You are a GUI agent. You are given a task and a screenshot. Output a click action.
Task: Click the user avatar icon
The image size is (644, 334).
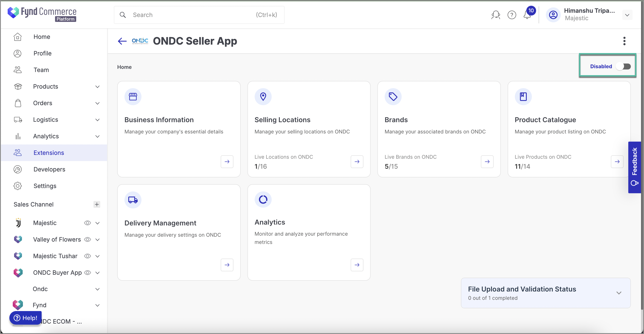[x=553, y=15]
